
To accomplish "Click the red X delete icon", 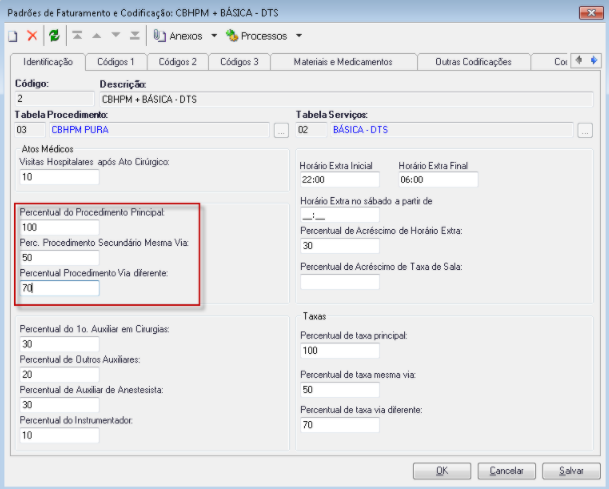I will coord(32,36).
